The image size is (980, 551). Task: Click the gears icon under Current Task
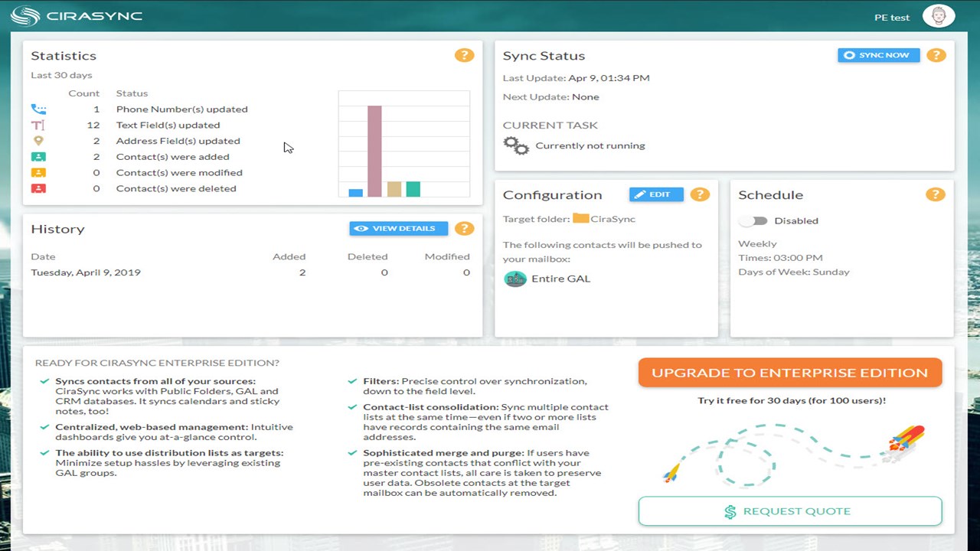pos(516,145)
